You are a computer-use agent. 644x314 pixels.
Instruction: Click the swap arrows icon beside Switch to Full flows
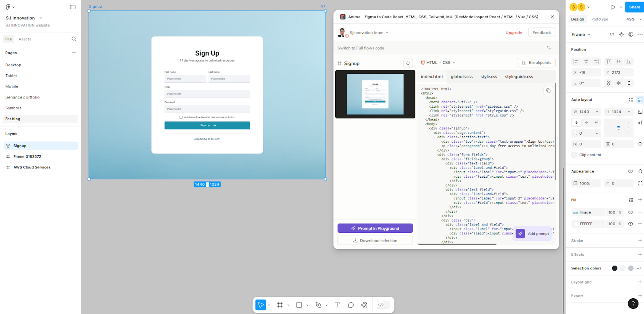[x=549, y=48]
